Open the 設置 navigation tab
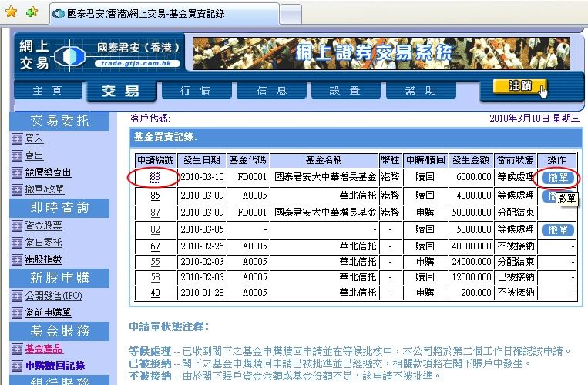 point(345,90)
